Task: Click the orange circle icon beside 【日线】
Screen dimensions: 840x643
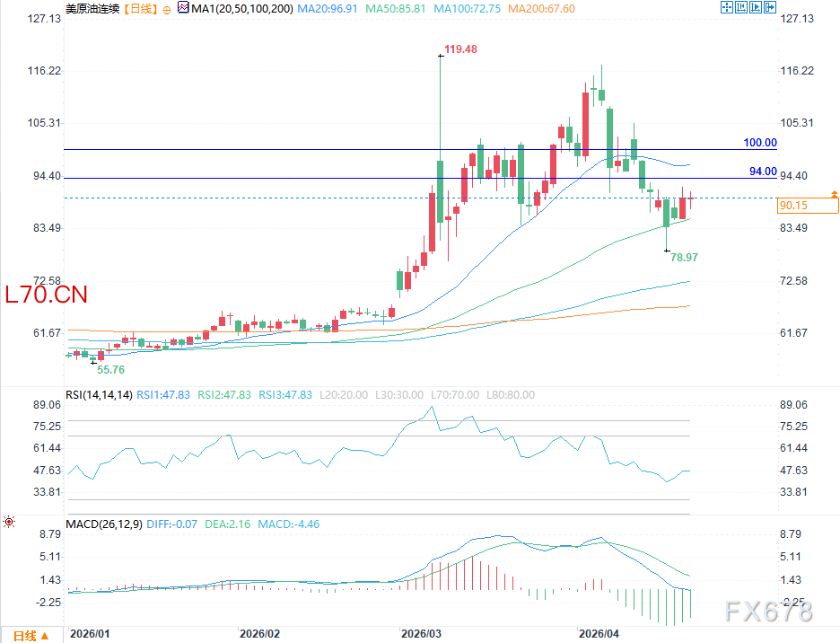Action: pos(166,8)
